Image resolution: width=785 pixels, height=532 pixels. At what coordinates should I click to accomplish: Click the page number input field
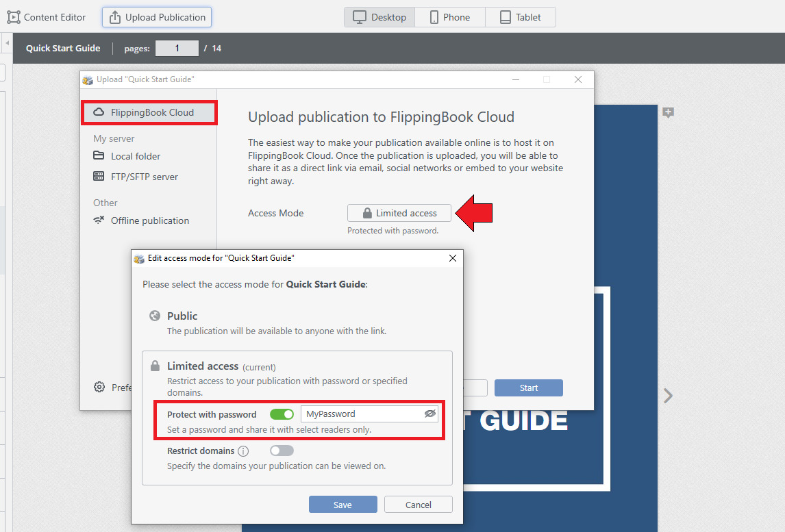click(x=177, y=48)
